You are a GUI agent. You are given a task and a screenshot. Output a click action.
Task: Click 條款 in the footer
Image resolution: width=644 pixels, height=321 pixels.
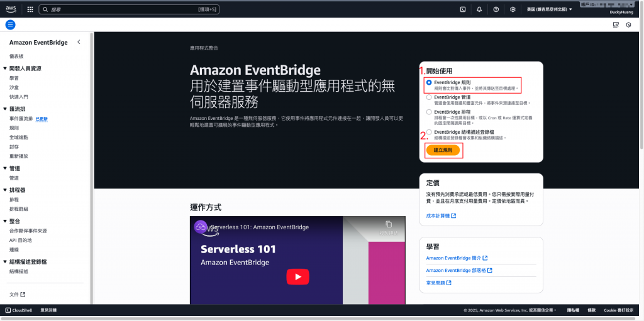[591, 310]
